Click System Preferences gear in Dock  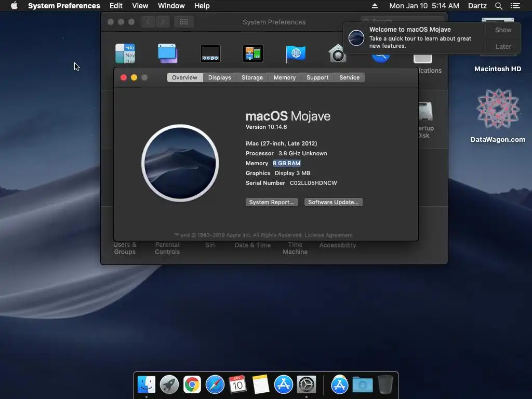(307, 384)
